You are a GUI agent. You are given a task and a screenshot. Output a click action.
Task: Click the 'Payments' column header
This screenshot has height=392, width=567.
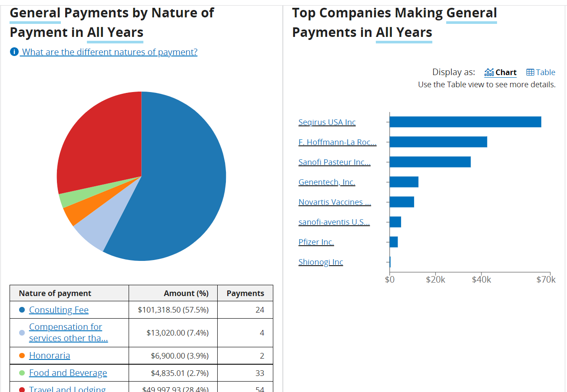tap(245, 293)
